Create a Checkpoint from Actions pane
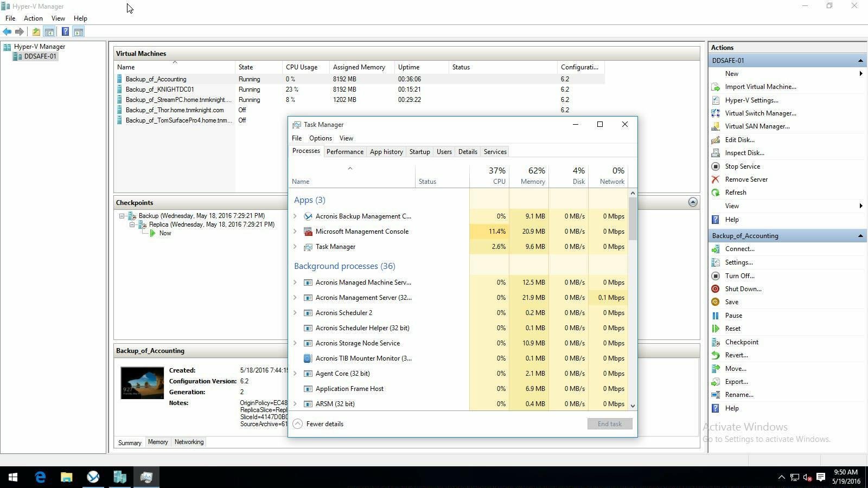Screen dimensions: 868x488 (742, 342)
